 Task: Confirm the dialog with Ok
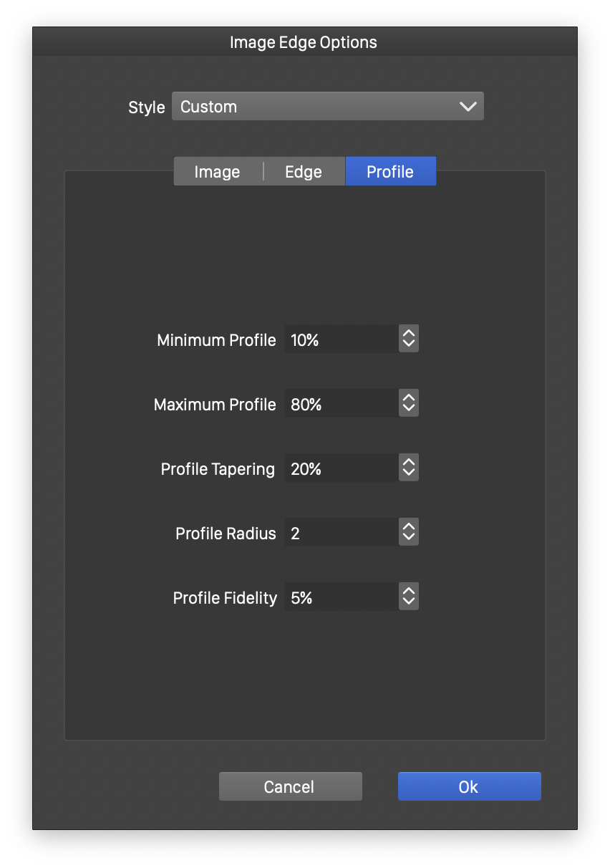pyautogui.click(x=469, y=786)
